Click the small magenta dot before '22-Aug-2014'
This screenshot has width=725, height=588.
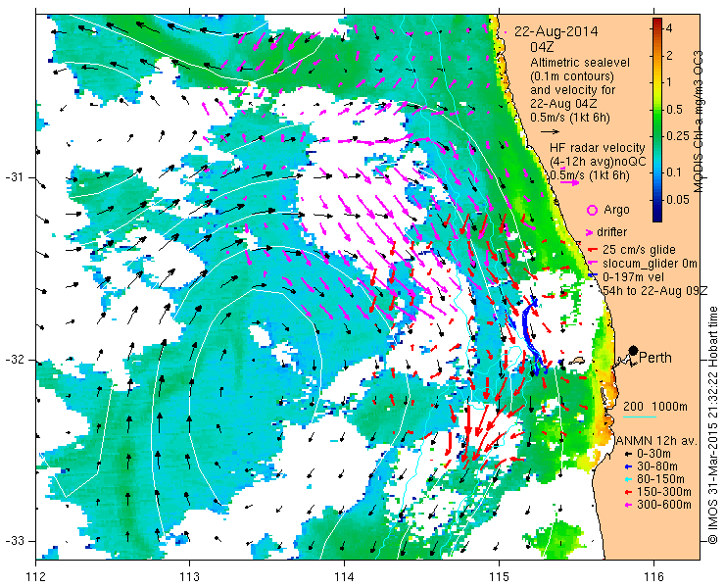point(506,32)
